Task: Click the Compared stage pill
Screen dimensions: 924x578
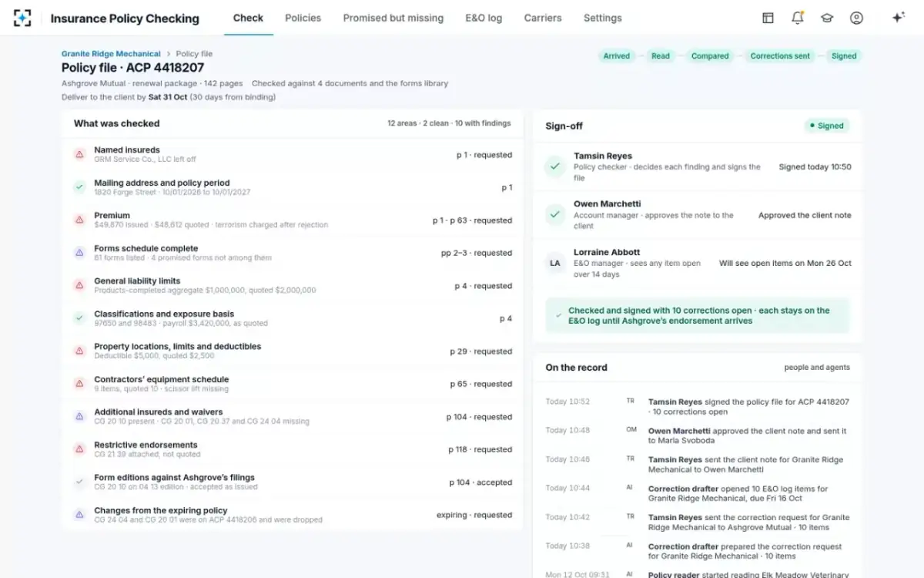Action: tap(710, 55)
